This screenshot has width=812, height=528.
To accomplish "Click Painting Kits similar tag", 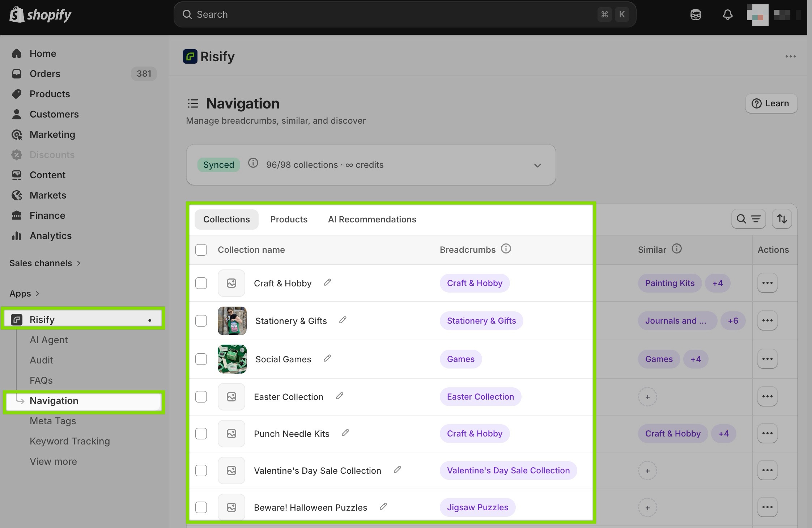I will click(670, 283).
